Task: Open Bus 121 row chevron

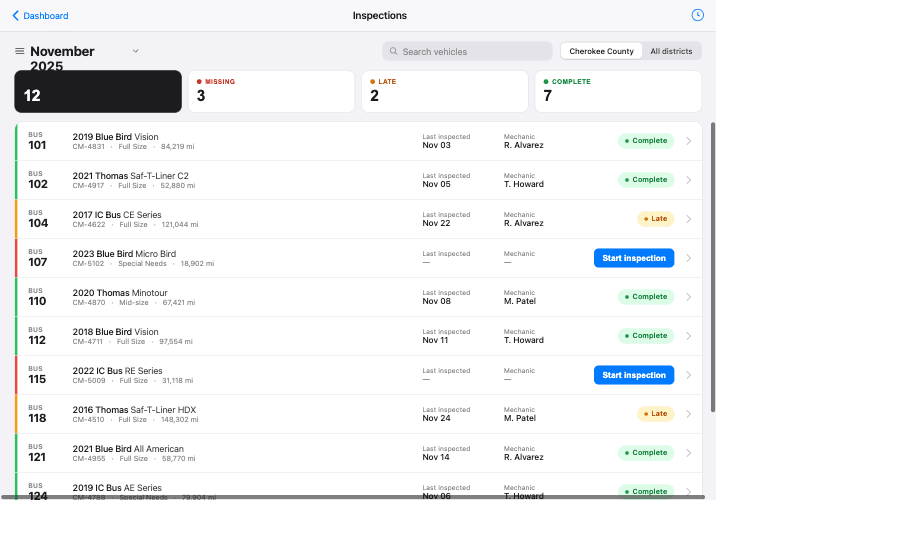Action: [688, 453]
